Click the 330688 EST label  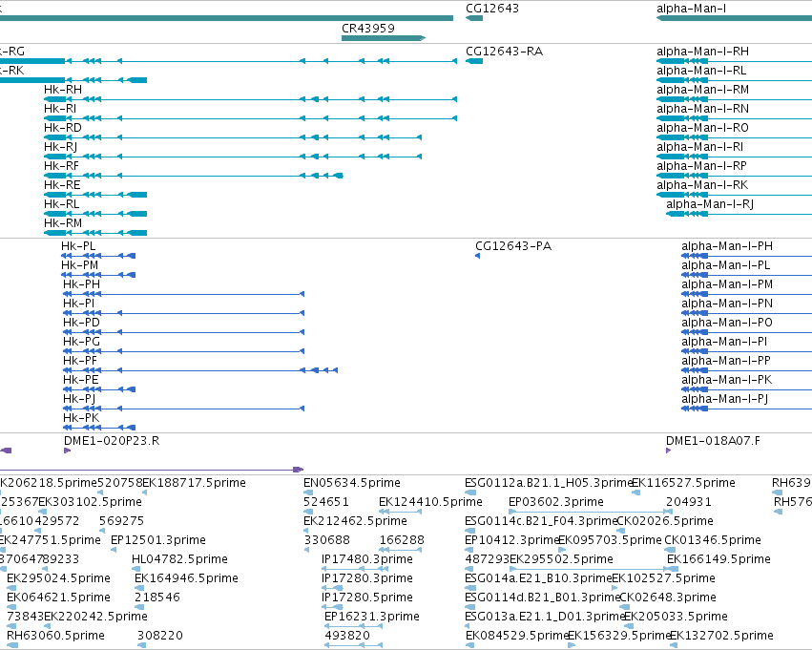[326, 540]
